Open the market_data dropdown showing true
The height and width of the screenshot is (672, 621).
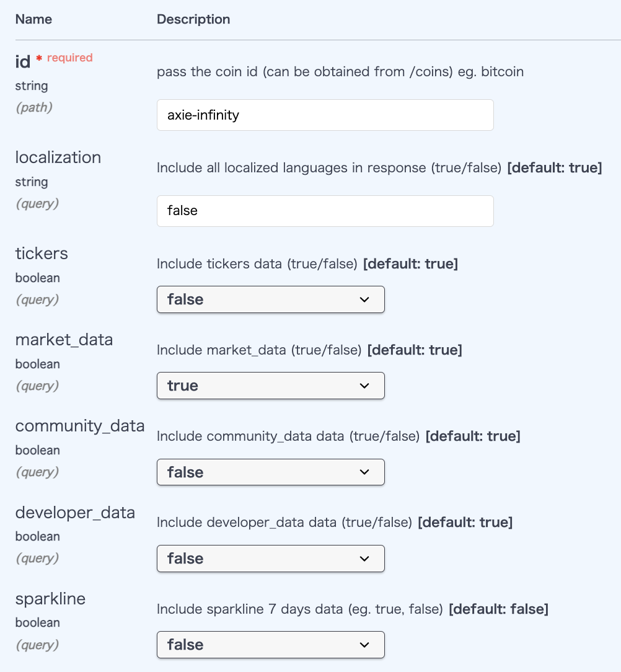(x=271, y=385)
